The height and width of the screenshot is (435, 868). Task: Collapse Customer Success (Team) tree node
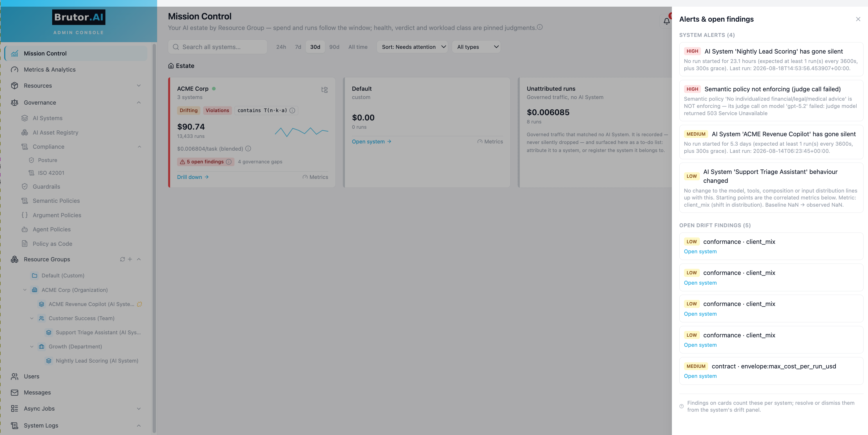pos(32,318)
